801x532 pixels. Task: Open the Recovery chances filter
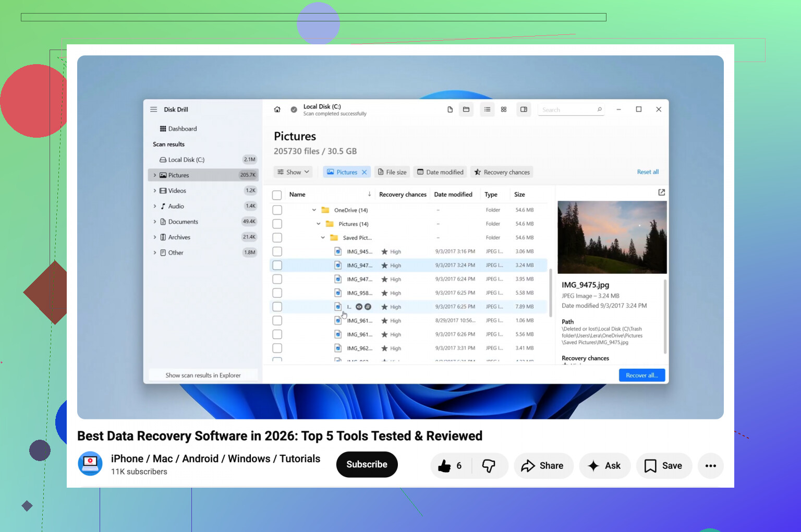point(502,172)
